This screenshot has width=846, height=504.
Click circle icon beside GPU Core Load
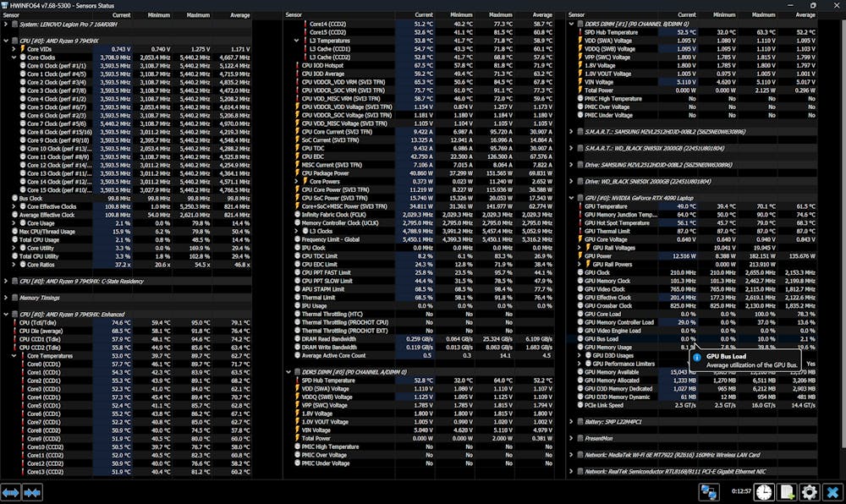(x=580, y=315)
